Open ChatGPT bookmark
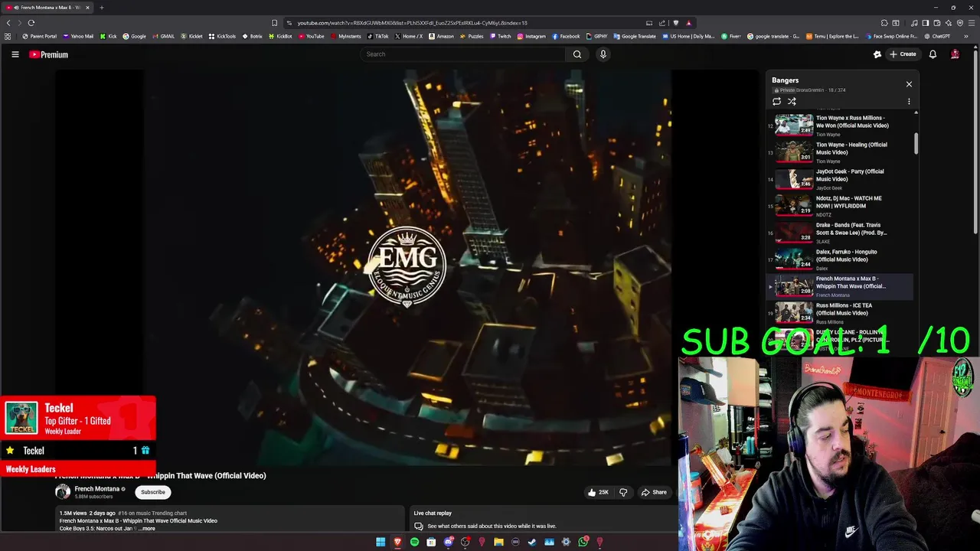The width and height of the screenshot is (980, 551). click(x=936, y=36)
